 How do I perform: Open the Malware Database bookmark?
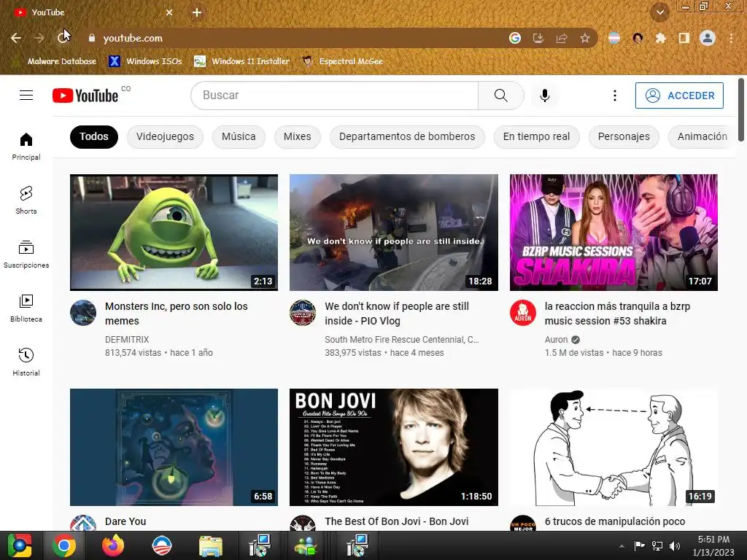(55, 61)
